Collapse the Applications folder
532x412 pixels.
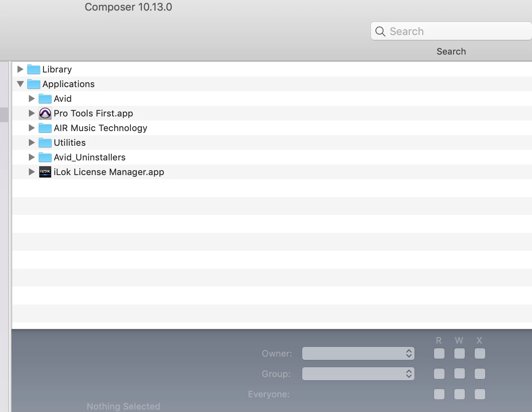pos(20,84)
